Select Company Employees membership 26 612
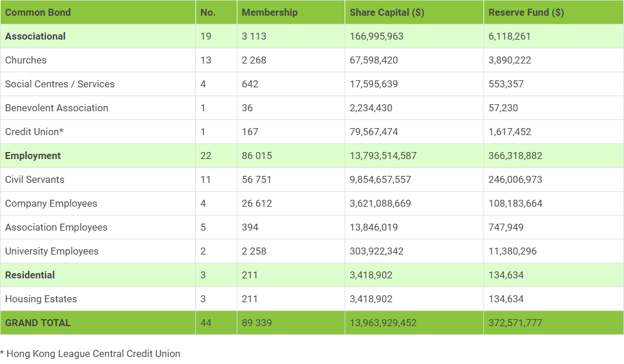The height and width of the screenshot is (364, 624). pos(257,203)
